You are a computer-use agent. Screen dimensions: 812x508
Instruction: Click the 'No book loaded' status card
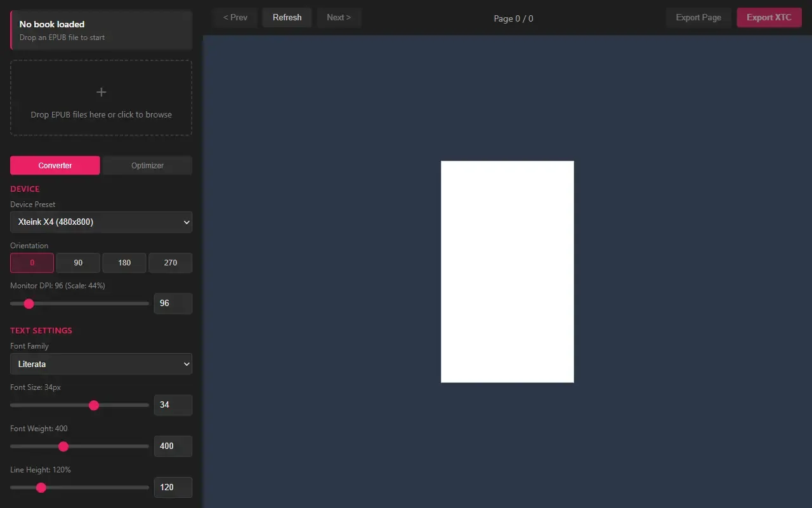(x=101, y=30)
